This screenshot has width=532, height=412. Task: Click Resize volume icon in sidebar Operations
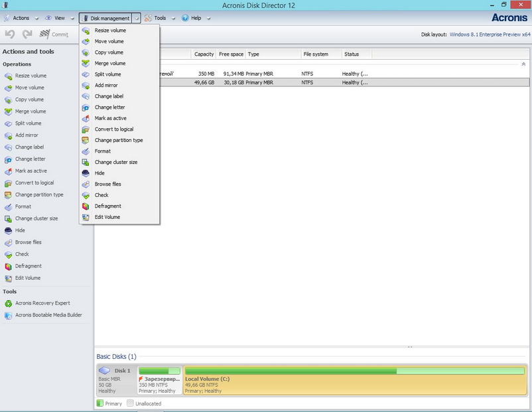pos(8,76)
